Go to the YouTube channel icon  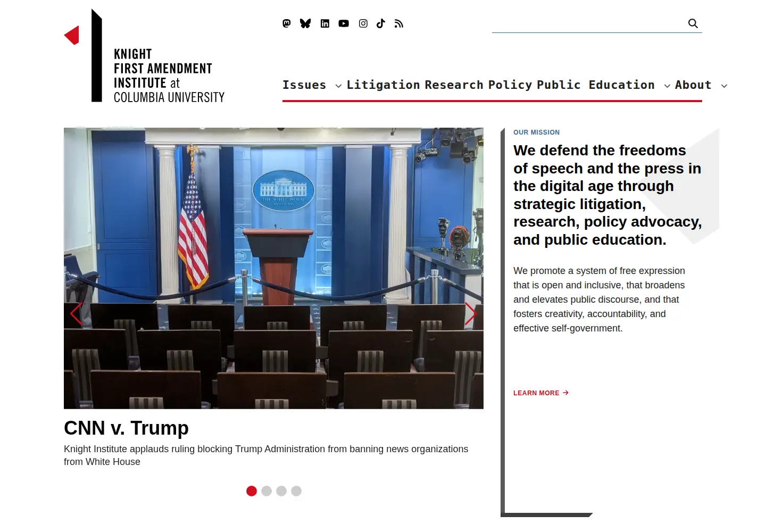pos(344,23)
